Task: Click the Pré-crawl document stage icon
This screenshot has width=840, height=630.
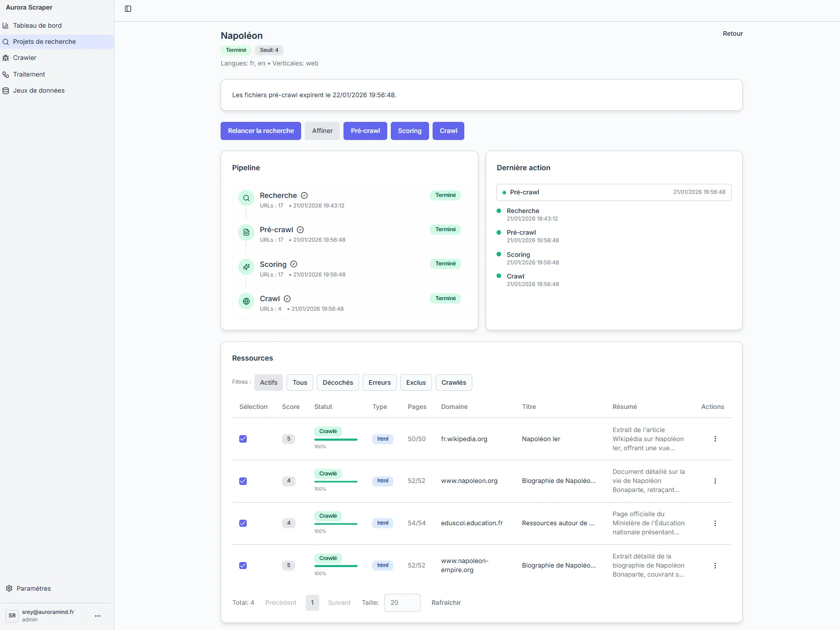Action: pyautogui.click(x=246, y=233)
